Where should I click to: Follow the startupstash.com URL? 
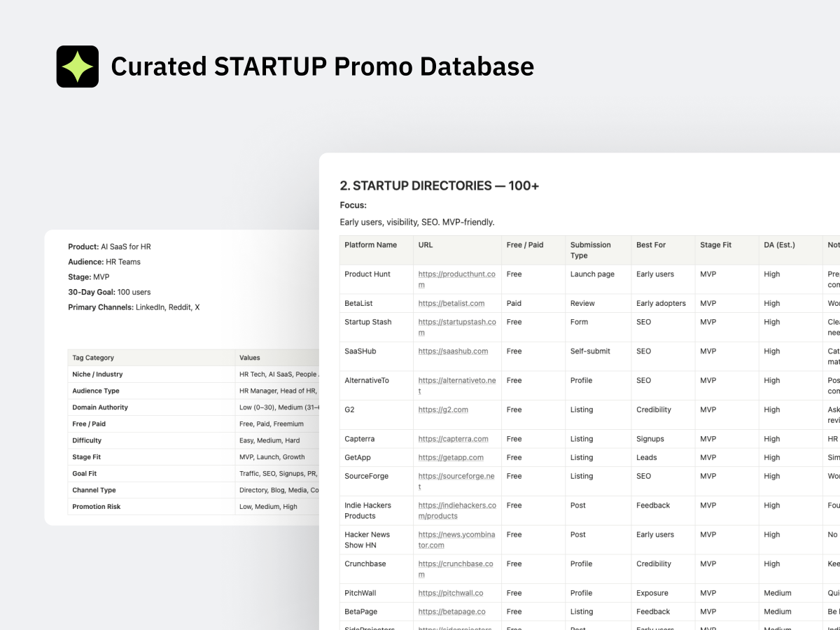coord(456,322)
